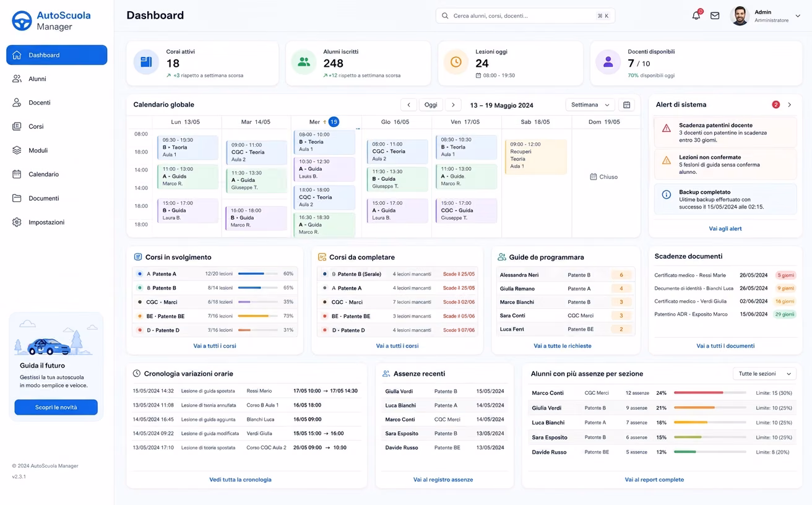Open Vedi tutta la cronologia link

coord(240,480)
